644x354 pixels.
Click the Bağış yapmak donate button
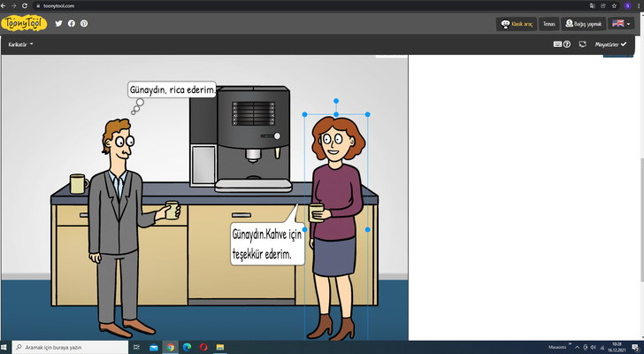click(x=583, y=24)
